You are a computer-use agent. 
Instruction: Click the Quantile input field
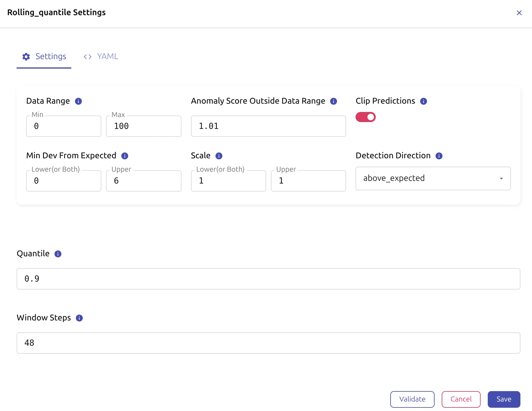(268, 279)
